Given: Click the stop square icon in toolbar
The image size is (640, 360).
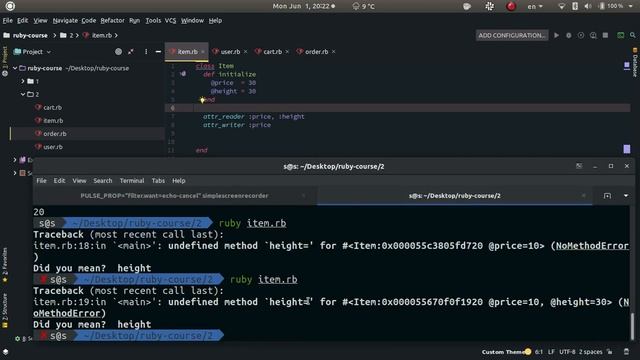Looking at the screenshot, I should [606, 36].
